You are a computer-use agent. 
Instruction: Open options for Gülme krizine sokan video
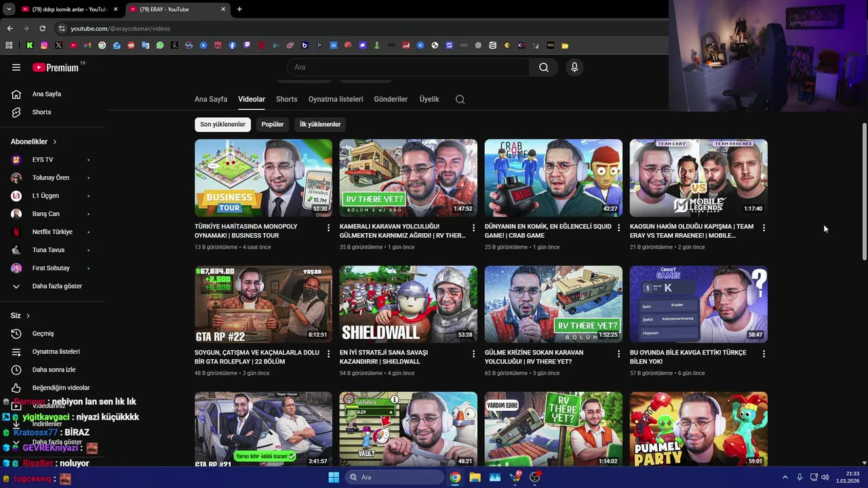tap(618, 354)
